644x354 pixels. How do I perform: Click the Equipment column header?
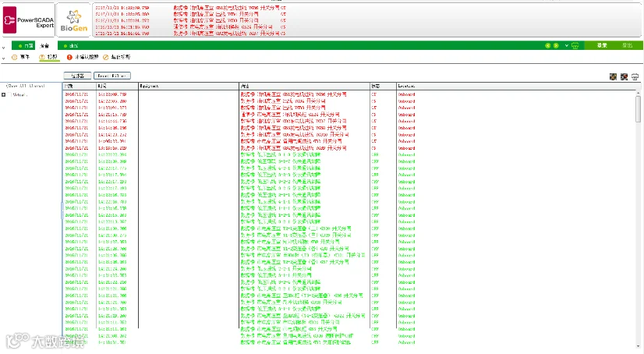(189, 86)
